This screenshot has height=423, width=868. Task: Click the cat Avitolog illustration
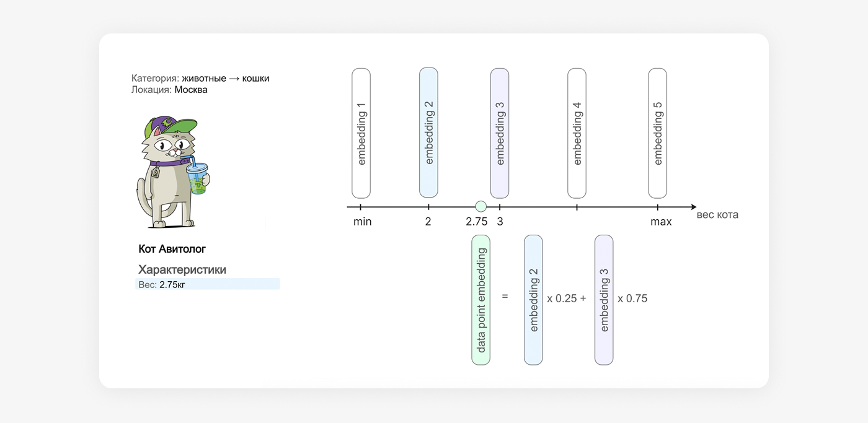[172, 172]
